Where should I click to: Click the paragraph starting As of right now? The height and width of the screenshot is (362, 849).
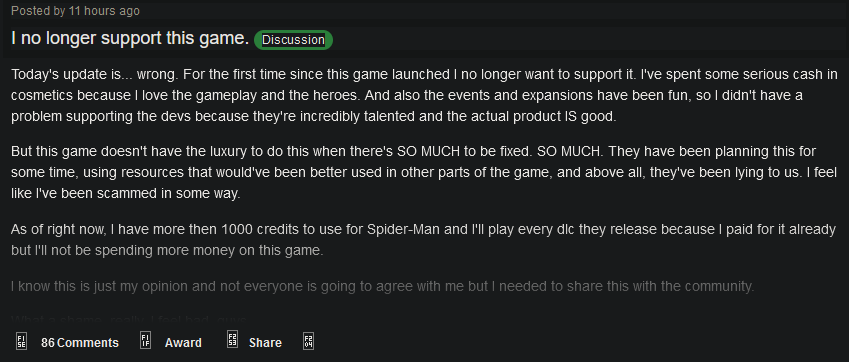[423, 240]
